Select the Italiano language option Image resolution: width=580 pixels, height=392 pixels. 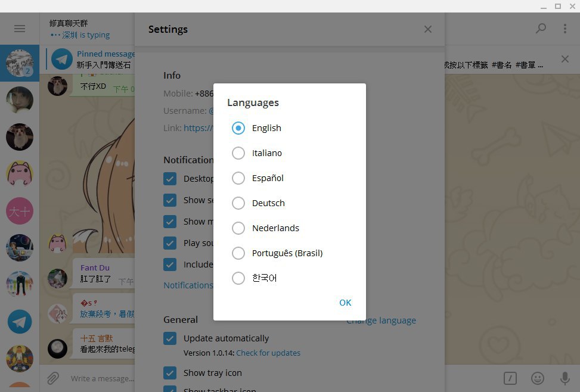238,153
